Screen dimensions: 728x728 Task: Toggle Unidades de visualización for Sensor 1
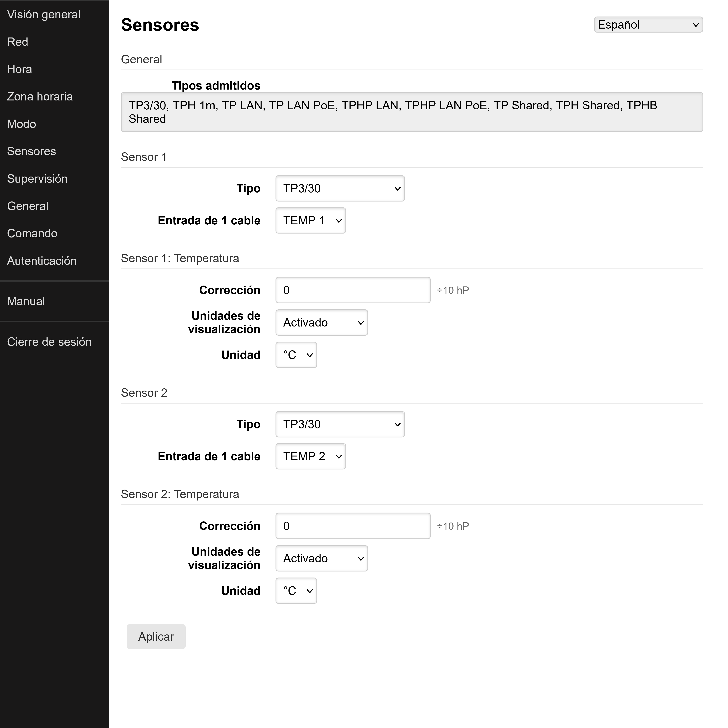coord(321,322)
